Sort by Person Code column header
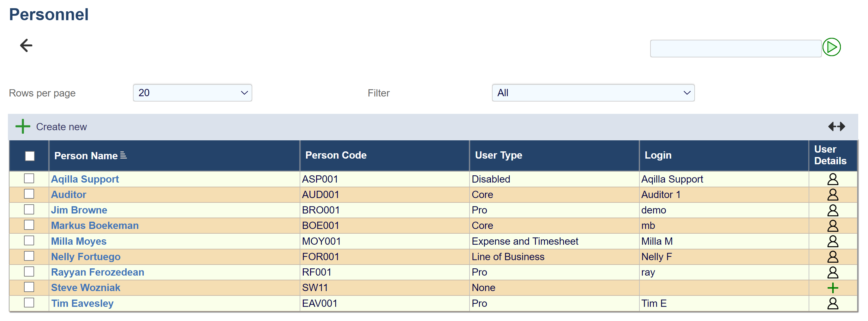This screenshot has width=868, height=321. click(336, 155)
